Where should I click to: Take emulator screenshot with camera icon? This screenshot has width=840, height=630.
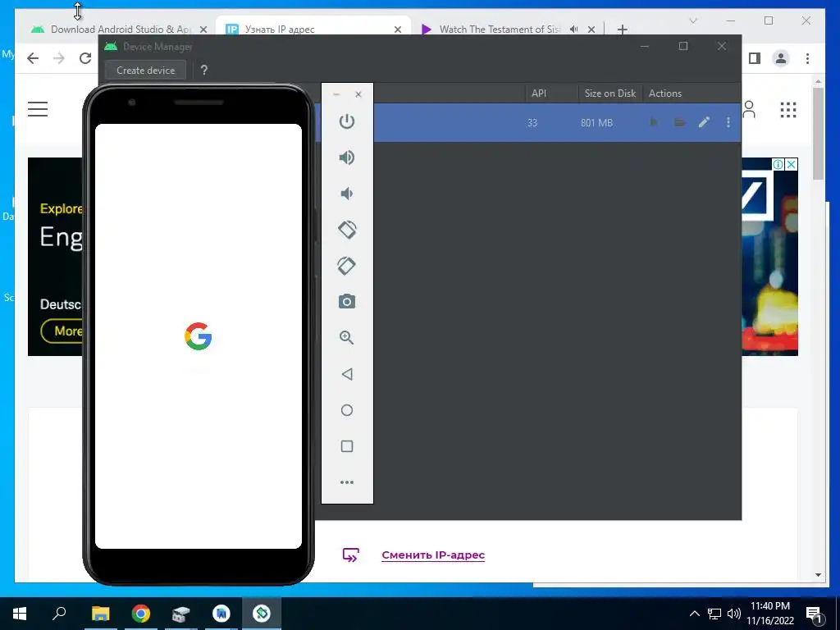347,302
